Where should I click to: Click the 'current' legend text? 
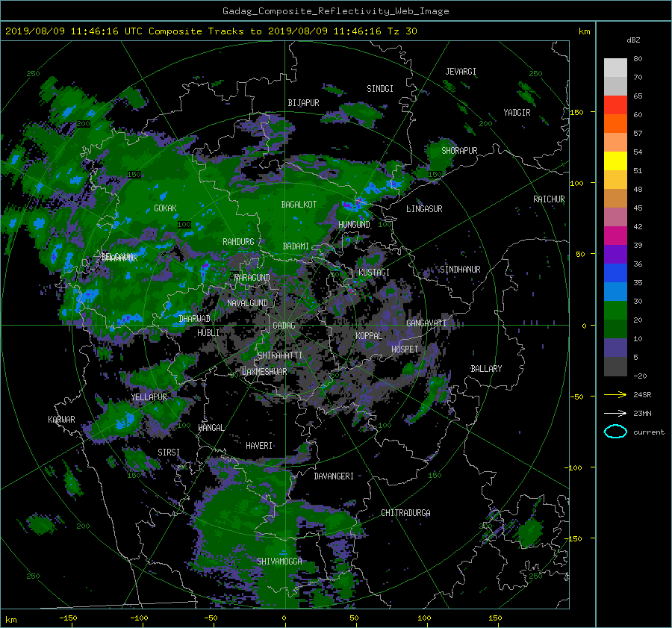pos(648,432)
